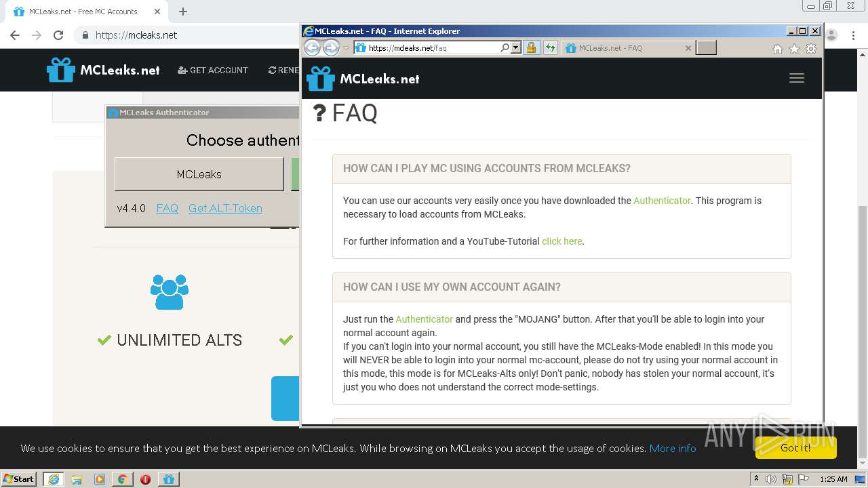
Task: Click the volume tray icon
Action: click(771, 479)
